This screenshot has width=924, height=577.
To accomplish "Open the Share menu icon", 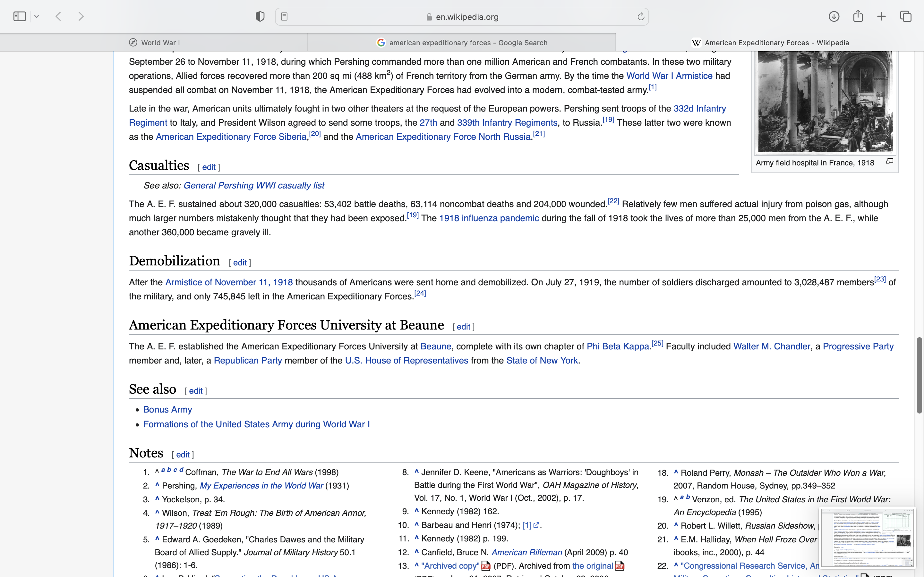I will pyautogui.click(x=858, y=16).
